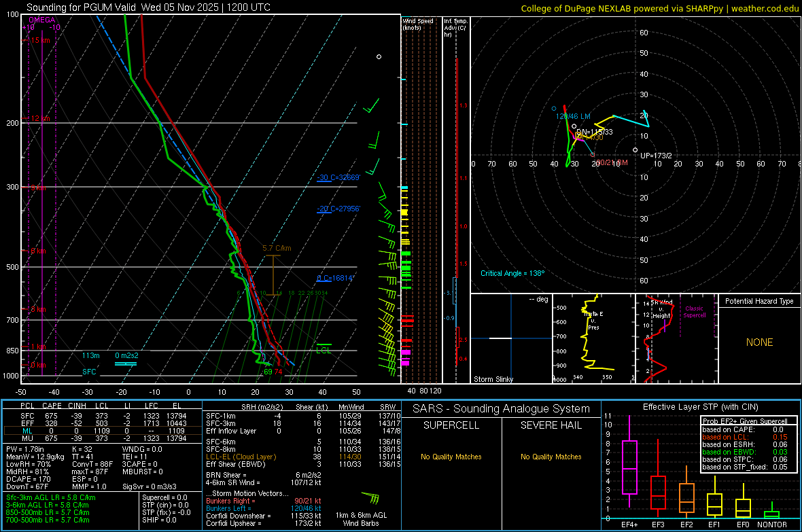
Task: Click the CINH column header
Action: (x=77, y=406)
